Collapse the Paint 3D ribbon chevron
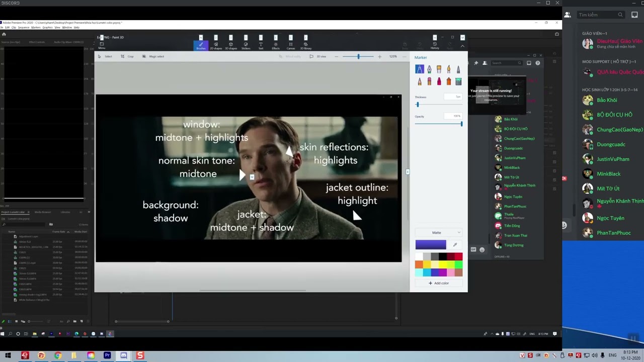Viewport: 644px width, 362px height. 462,46
